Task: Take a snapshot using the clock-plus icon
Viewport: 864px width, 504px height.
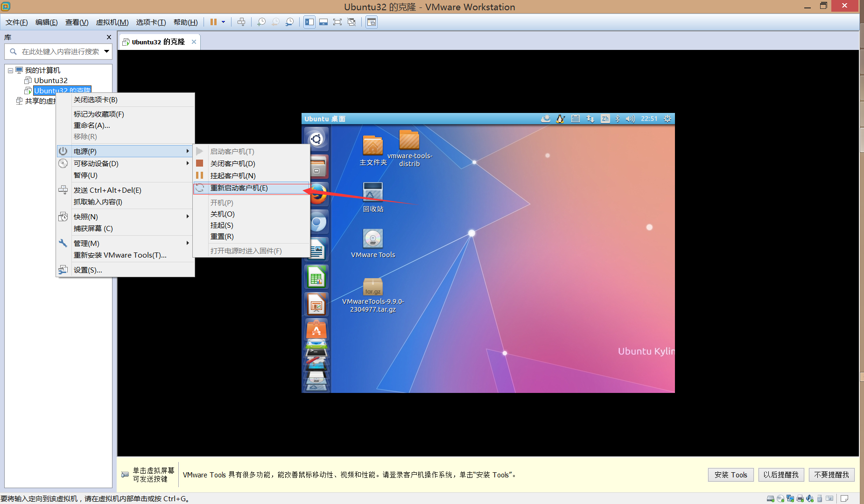Action: click(x=261, y=22)
